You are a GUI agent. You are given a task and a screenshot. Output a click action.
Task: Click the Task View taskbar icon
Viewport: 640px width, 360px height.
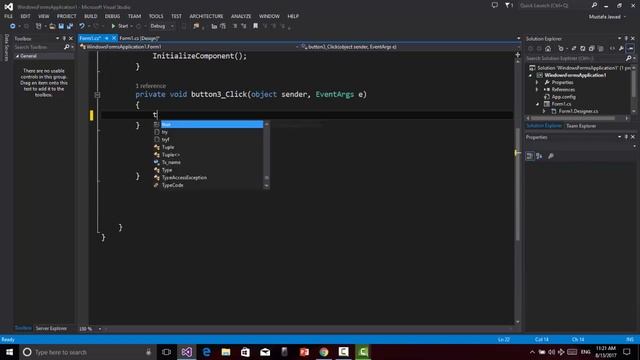tap(166, 352)
